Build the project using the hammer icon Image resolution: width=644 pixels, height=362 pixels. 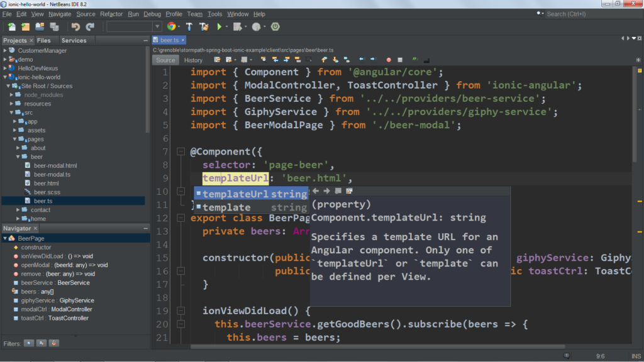click(x=189, y=26)
